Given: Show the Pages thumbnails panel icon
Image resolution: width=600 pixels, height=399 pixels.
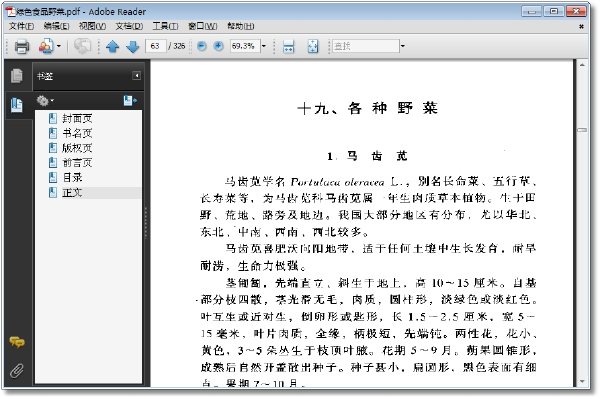Looking at the screenshot, I should (16, 75).
